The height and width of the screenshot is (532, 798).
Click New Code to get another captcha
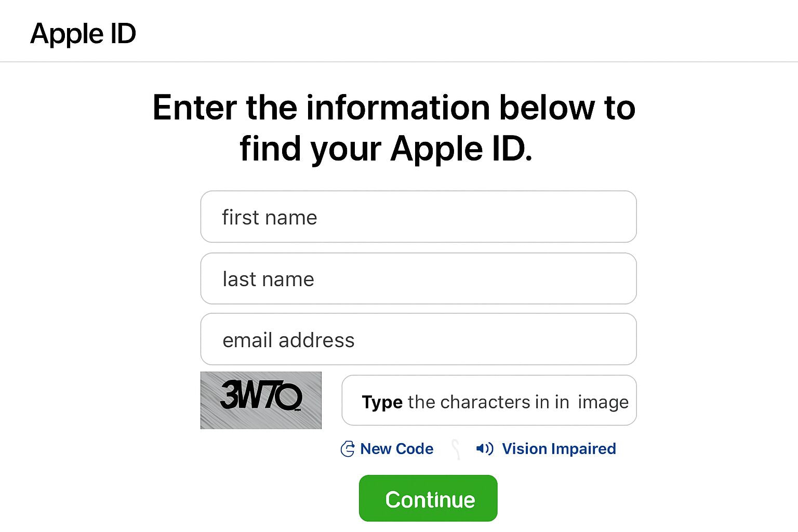396,449
